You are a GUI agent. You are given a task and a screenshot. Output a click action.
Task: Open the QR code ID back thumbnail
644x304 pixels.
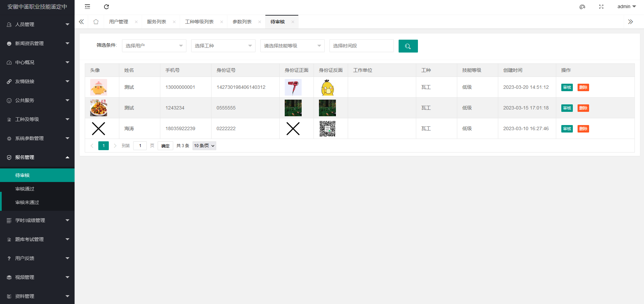(x=327, y=128)
